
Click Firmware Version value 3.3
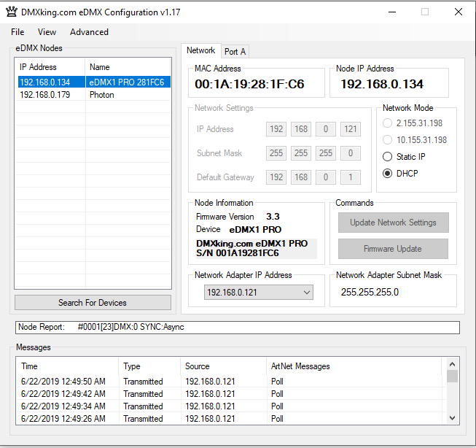273,217
